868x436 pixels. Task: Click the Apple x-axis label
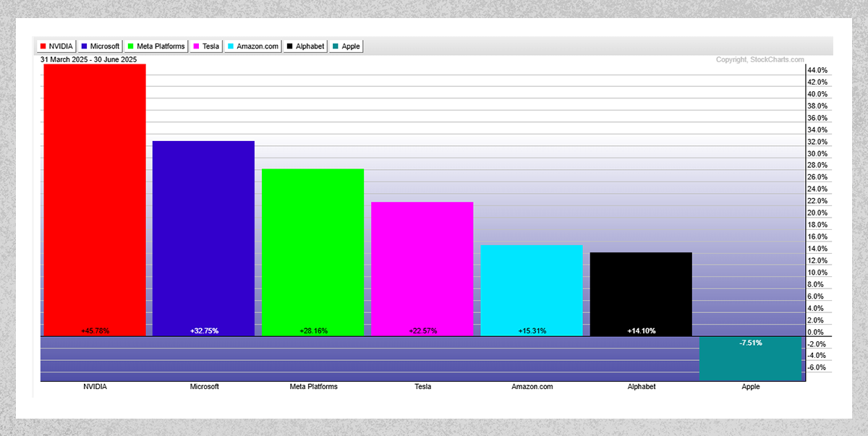(x=751, y=387)
